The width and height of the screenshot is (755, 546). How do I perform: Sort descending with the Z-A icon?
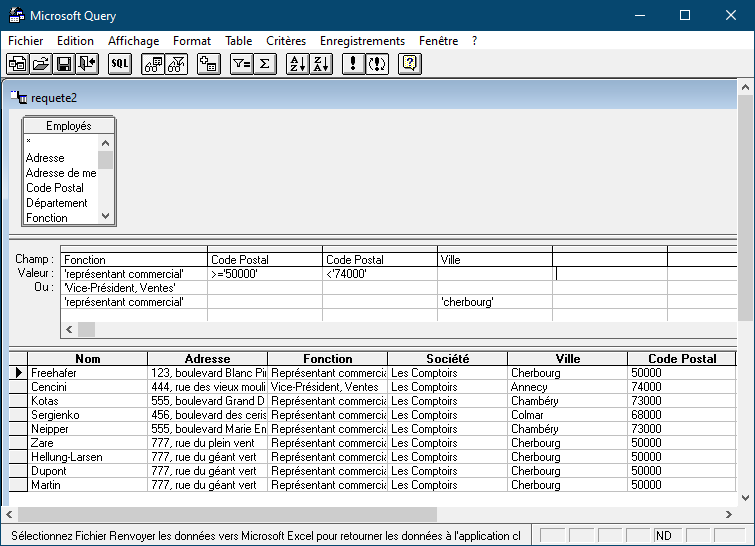point(321,64)
